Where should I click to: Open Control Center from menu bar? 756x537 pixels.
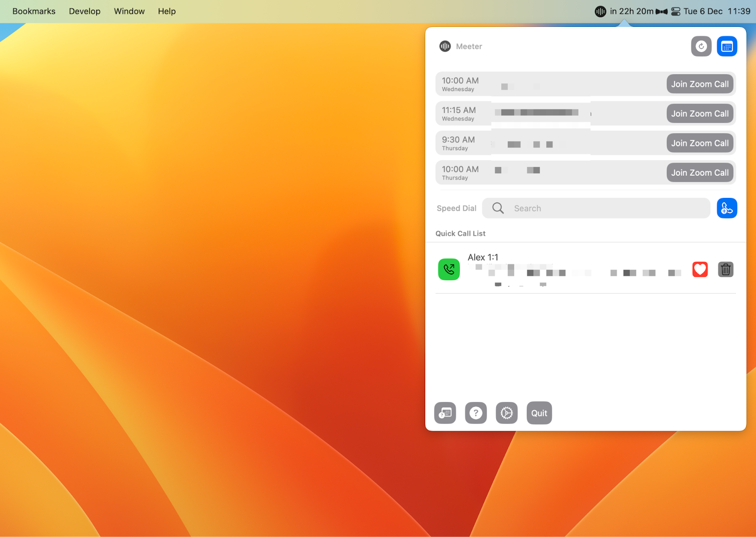pyautogui.click(x=676, y=11)
